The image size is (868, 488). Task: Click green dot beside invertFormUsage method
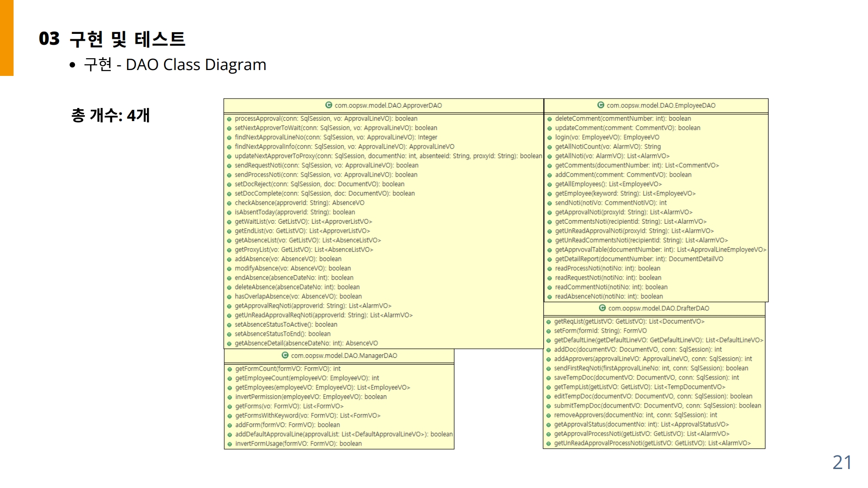(x=230, y=444)
